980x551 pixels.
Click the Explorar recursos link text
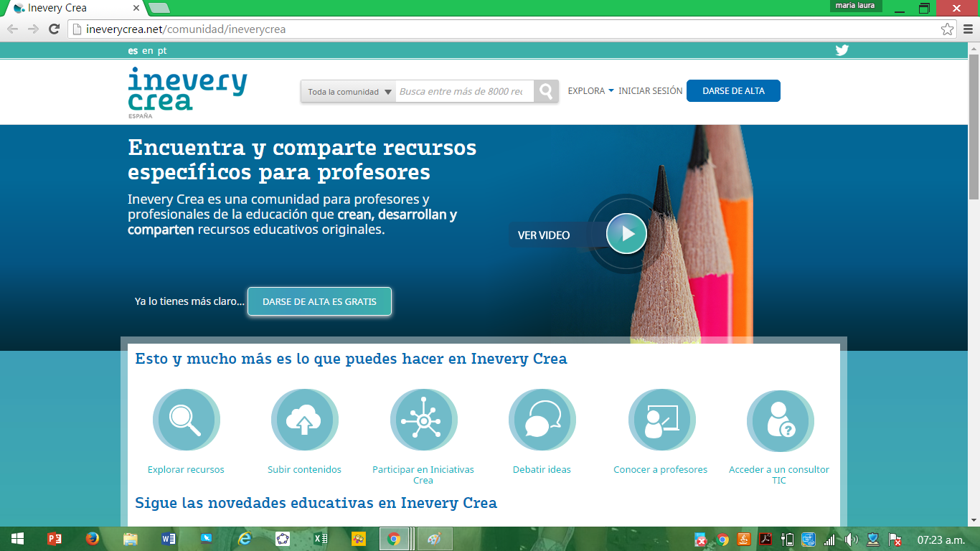coord(186,470)
